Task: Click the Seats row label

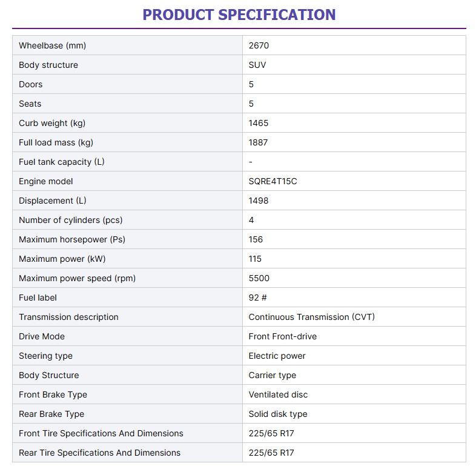Action: tap(30, 104)
